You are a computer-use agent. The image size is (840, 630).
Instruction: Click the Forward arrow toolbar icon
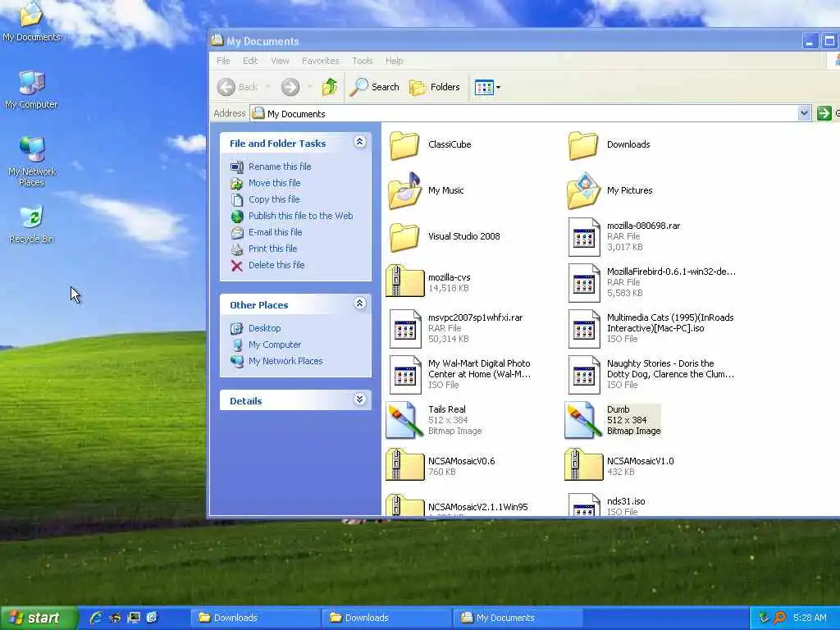(x=290, y=87)
